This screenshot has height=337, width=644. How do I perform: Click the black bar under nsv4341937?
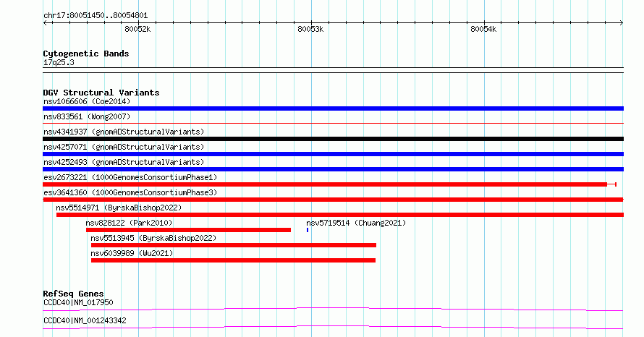[x=333, y=139]
